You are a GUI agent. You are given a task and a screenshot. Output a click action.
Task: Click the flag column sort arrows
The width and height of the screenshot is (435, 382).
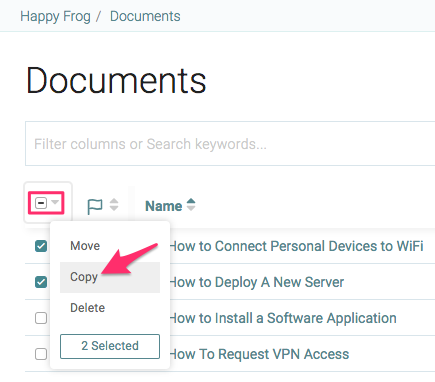[x=114, y=205]
